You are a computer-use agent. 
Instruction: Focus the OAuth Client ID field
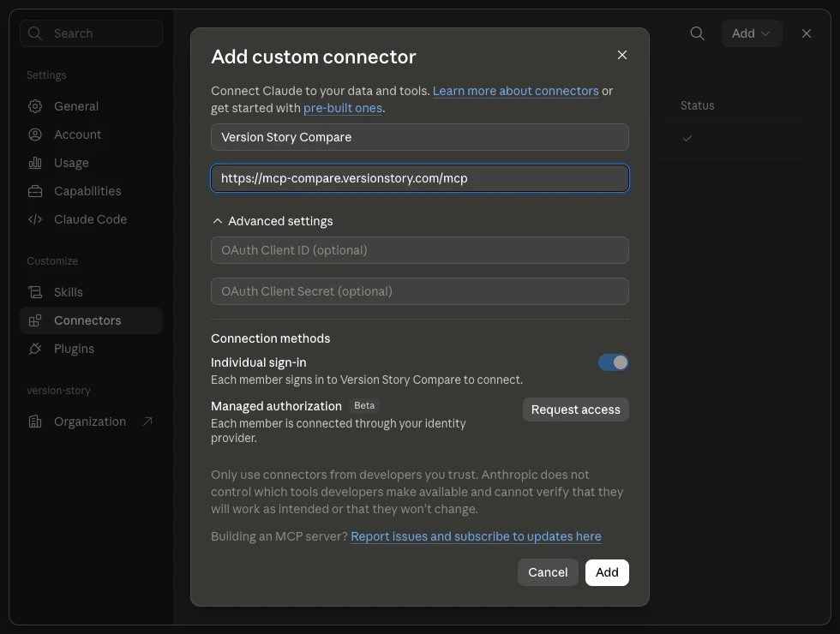click(419, 250)
